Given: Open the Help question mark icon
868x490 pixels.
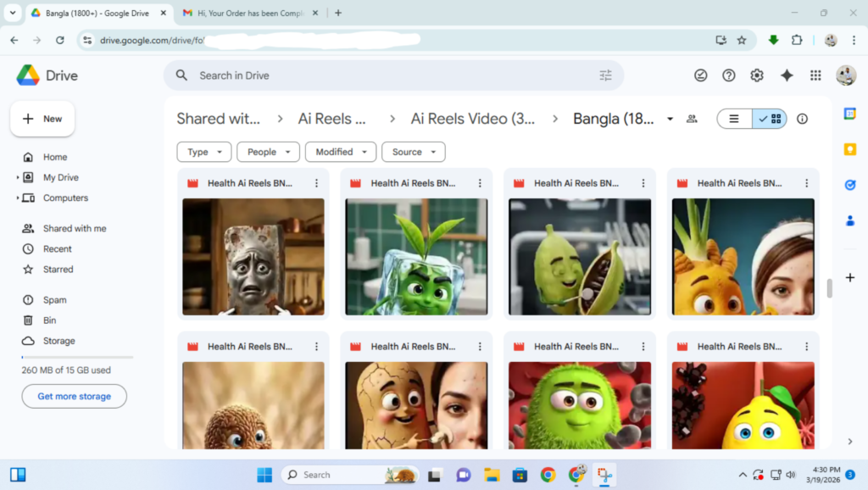Looking at the screenshot, I should pos(729,75).
